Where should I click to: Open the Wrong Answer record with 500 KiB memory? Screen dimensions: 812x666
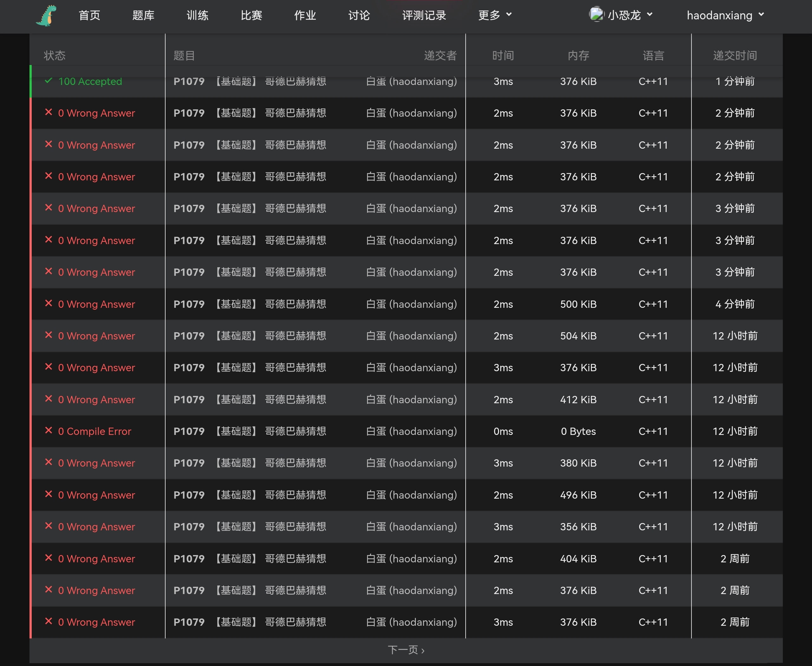pos(96,304)
